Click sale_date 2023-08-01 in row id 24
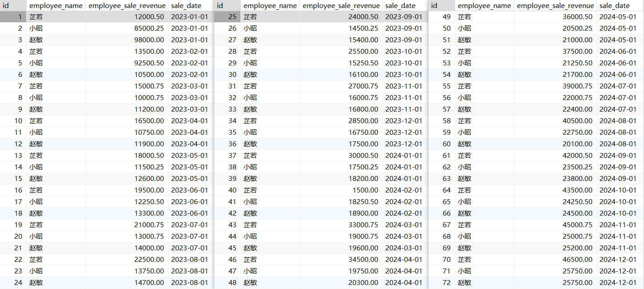 (x=189, y=282)
